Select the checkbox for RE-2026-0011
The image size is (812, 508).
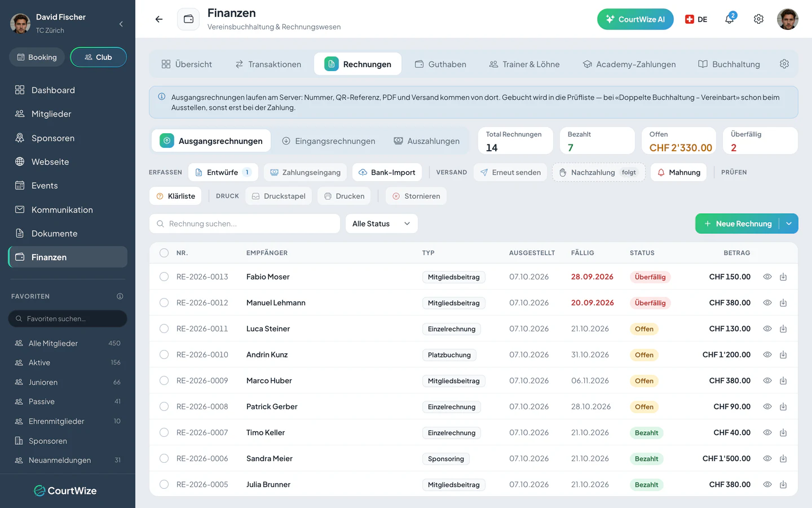[164, 329]
